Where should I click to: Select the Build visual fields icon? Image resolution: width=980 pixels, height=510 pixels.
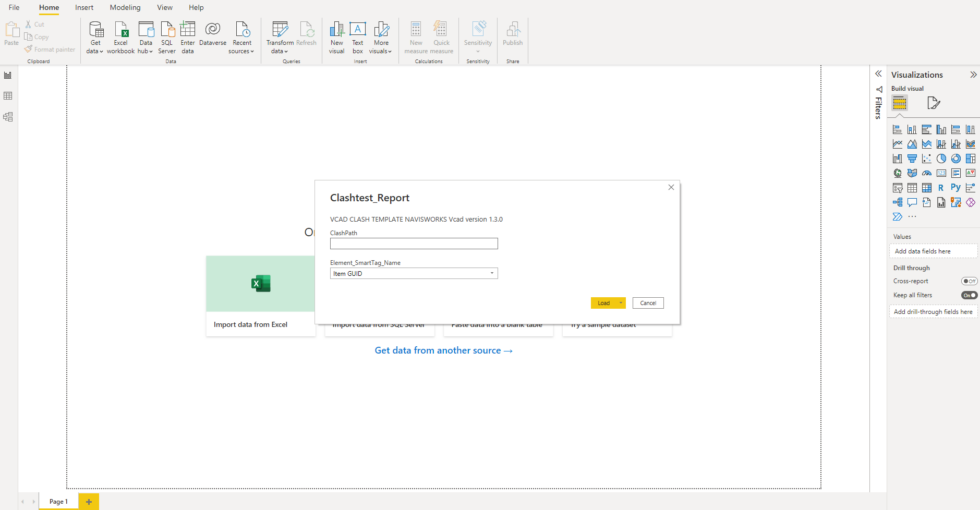(899, 103)
